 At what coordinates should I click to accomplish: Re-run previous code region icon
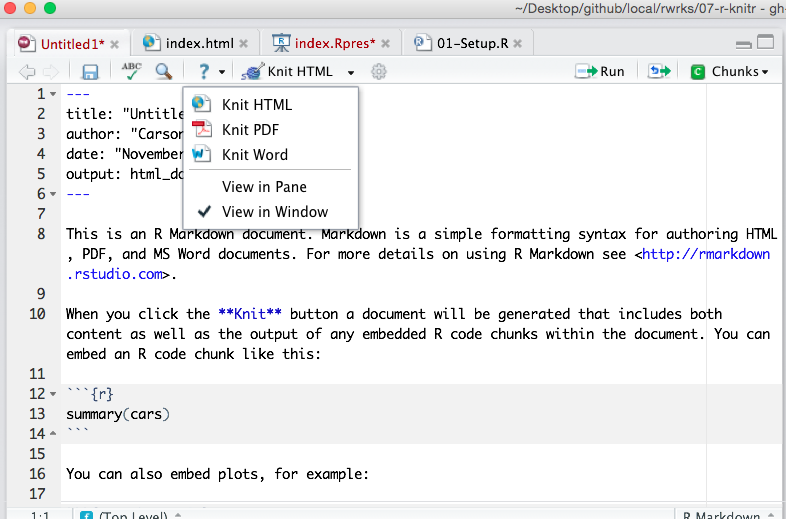point(659,71)
